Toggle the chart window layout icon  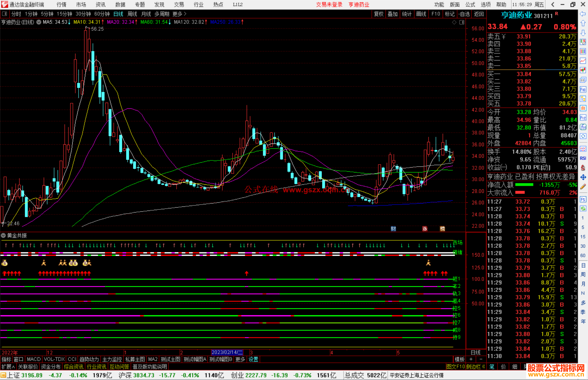[x=462, y=22]
